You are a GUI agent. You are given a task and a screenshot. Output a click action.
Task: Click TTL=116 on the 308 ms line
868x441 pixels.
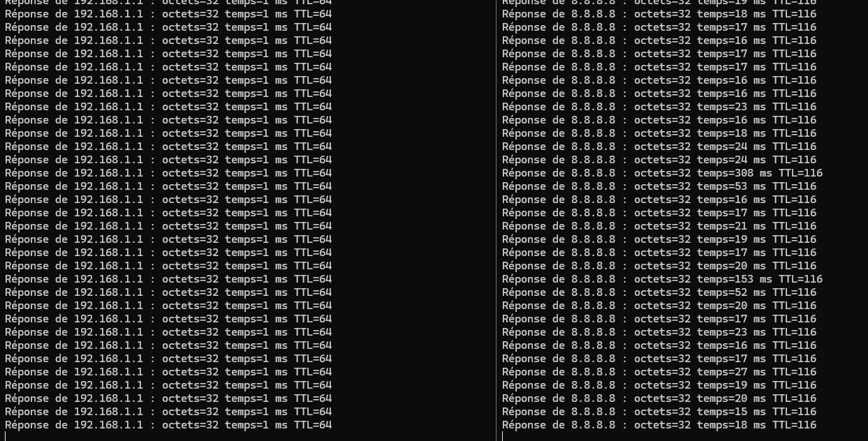(800, 173)
